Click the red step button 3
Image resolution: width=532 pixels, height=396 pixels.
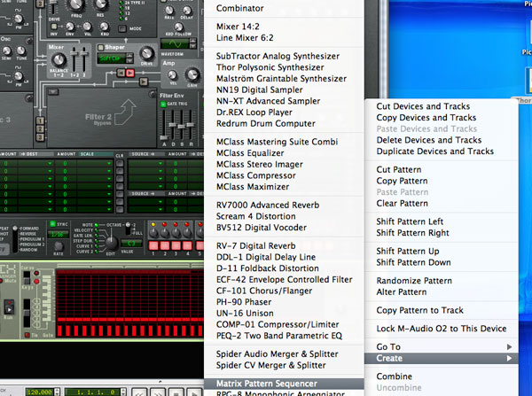(x=176, y=245)
